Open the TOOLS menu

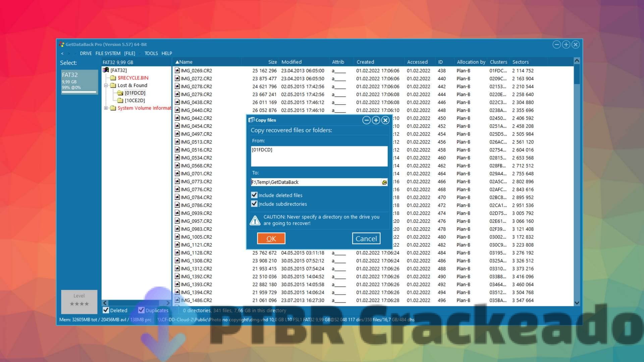151,53
